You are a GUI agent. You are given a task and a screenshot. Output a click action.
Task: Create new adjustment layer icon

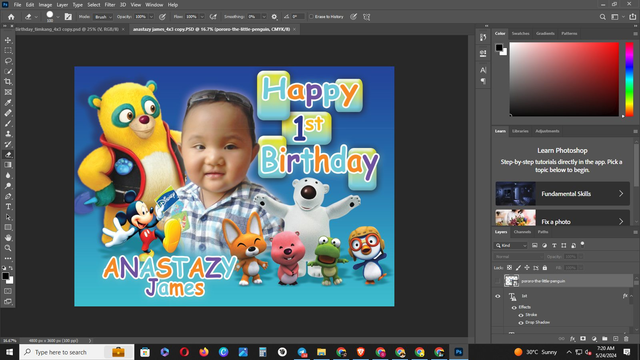[594, 339]
